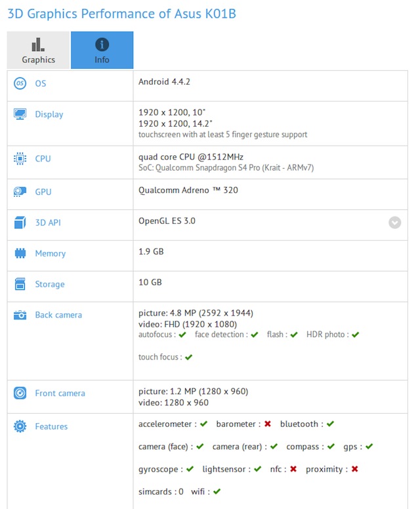Click the face detection check mark
420x509 pixels.
255,335
